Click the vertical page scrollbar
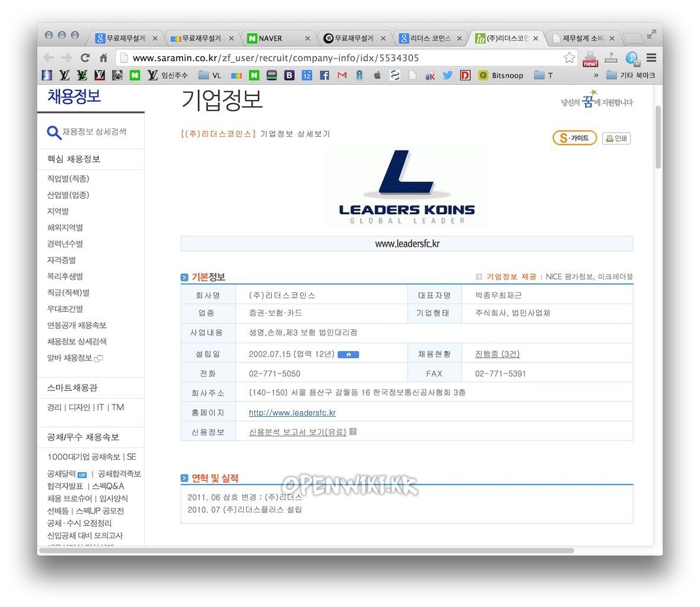The width and height of the screenshot is (700, 607). (x=658, y=138)
